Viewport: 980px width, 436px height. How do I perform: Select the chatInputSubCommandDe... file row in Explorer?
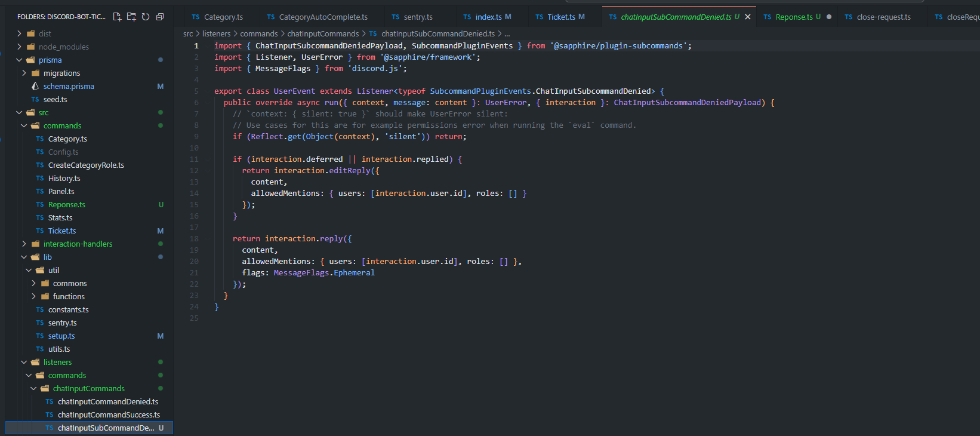[90, 428]
